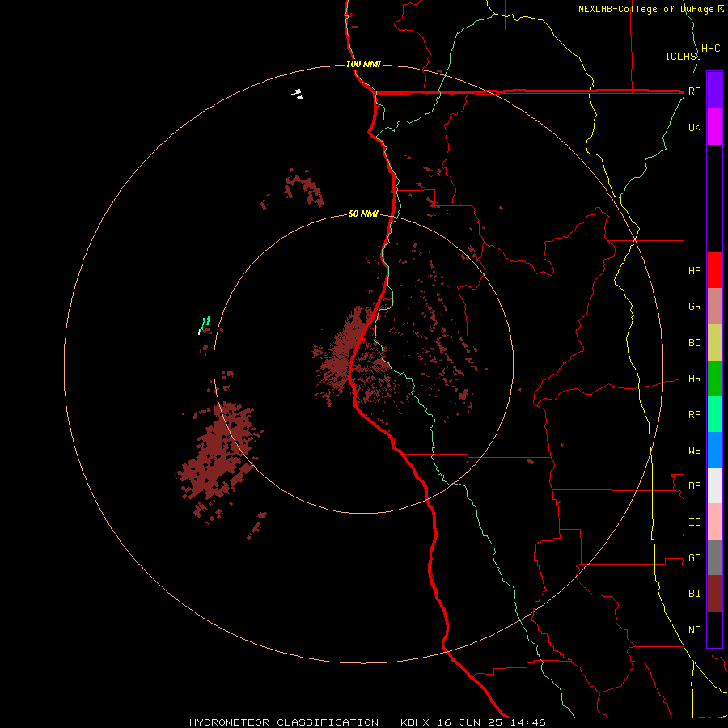Click the BD legend label
Screen dimensions: 728x728
[694, 343]
